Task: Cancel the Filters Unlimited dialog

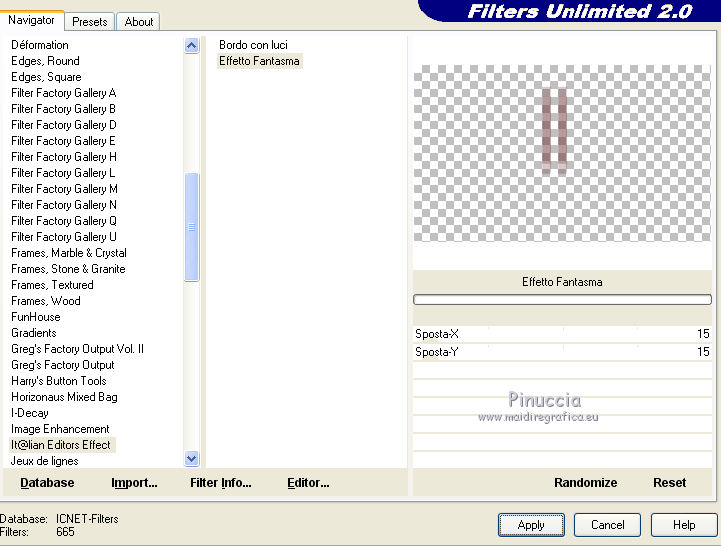Action: click(x=607, y=525)
